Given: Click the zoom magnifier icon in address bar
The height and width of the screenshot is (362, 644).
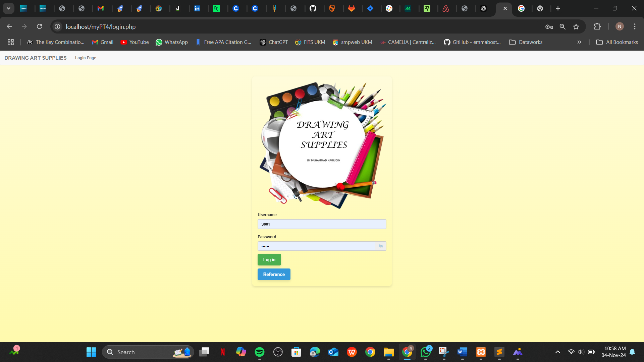Looking at the screenshot, I should pos(562,26).
